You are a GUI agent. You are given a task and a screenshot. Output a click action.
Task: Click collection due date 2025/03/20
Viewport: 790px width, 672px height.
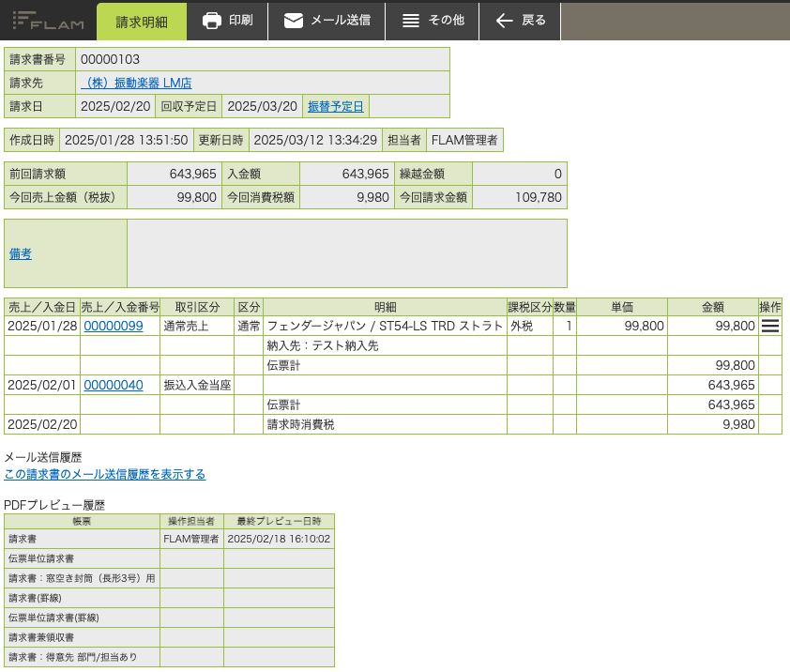(262, 106)
